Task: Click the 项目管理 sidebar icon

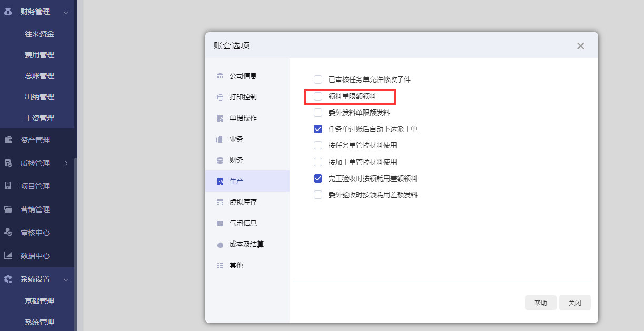Action: coord(8,186)
